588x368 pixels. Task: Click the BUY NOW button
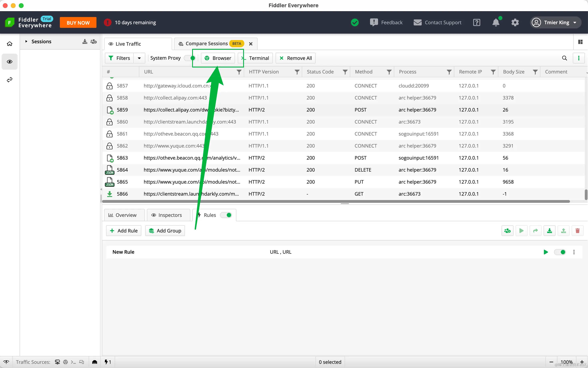point(78,23)
